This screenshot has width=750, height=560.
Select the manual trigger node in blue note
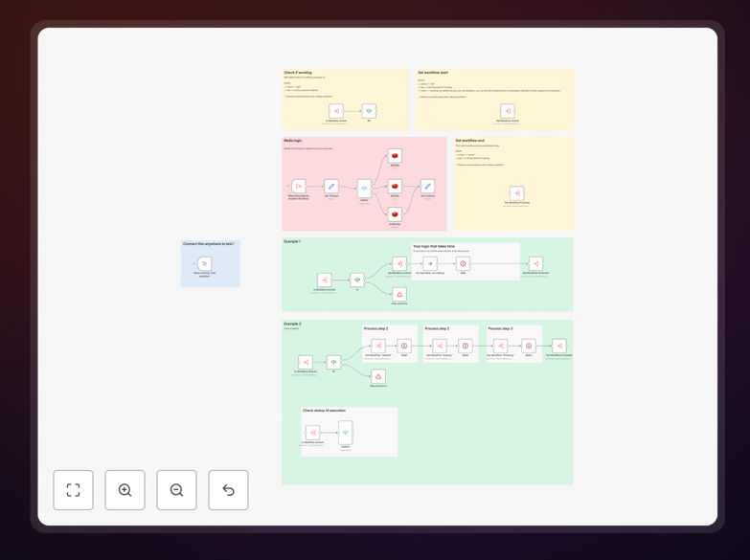(x=205, y=263)
